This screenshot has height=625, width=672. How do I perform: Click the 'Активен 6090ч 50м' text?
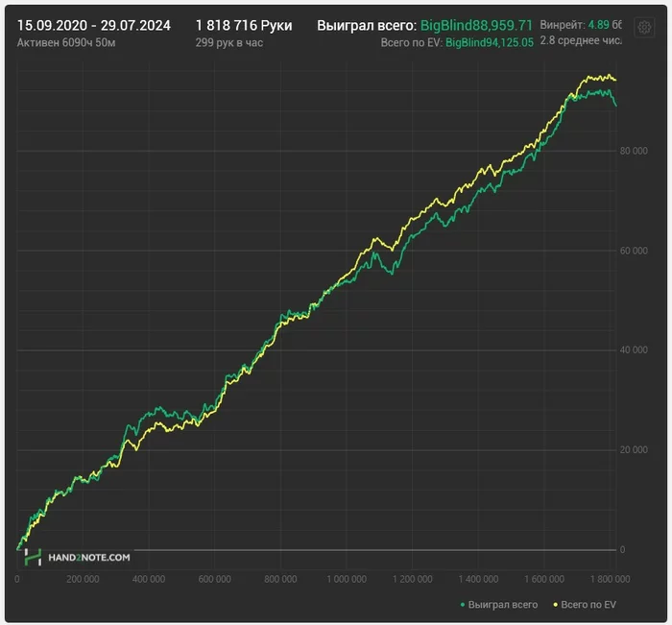[x=66, y=42]
